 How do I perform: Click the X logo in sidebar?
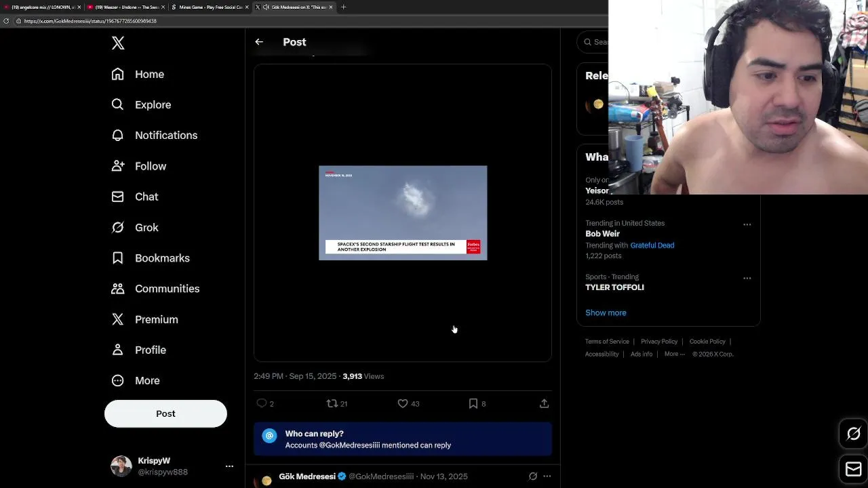point(118,43)
